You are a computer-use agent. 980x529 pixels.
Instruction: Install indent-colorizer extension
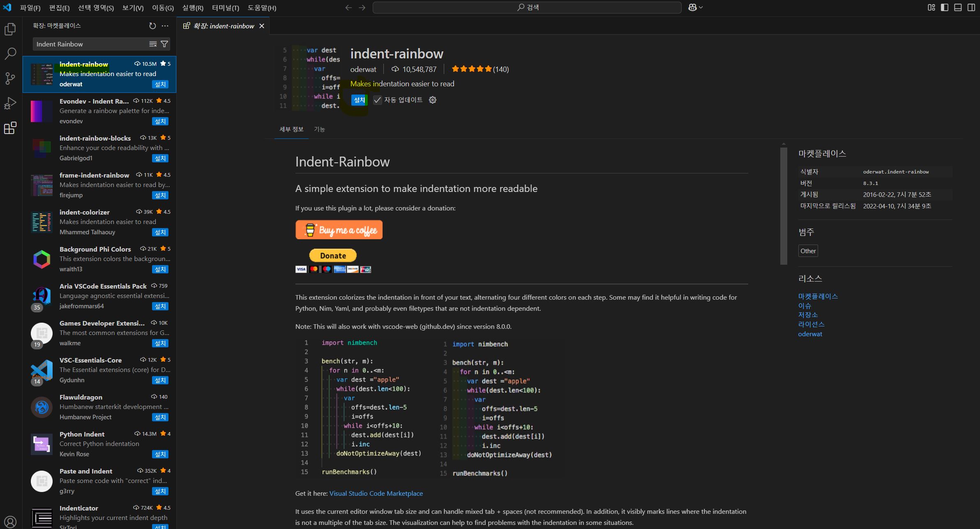160,232
